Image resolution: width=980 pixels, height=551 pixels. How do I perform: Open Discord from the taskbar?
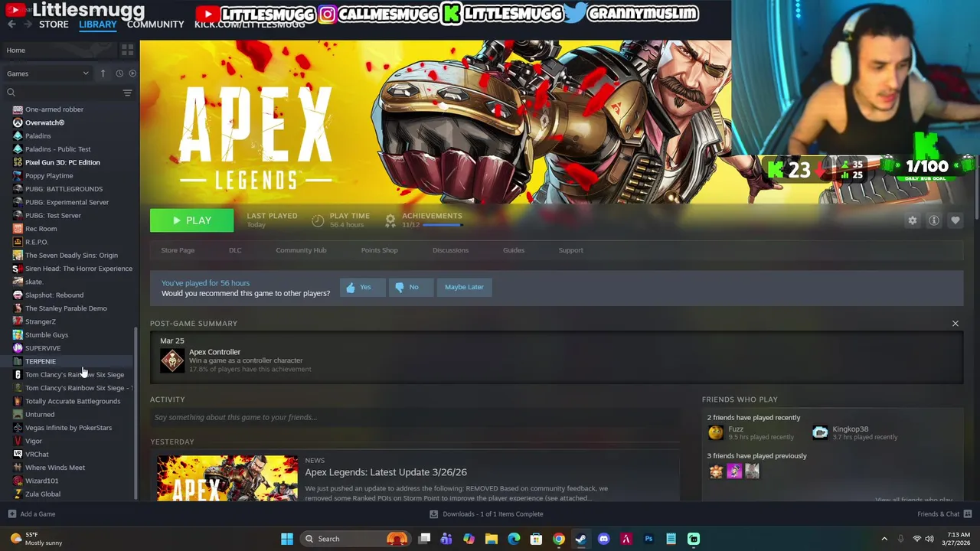coord(603,539)
